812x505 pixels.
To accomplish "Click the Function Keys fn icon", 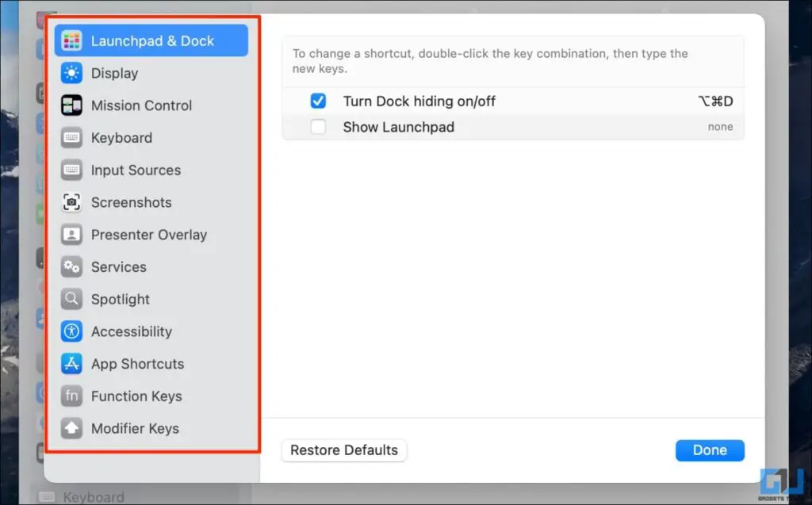I will pos(72,396).
